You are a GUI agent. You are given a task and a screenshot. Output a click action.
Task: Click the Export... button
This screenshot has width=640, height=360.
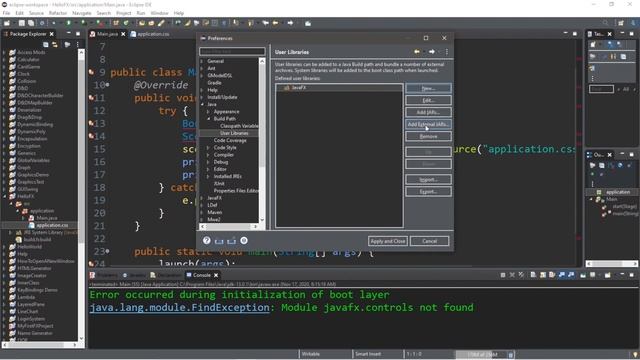pyautogui.click(x=428, y=191)
